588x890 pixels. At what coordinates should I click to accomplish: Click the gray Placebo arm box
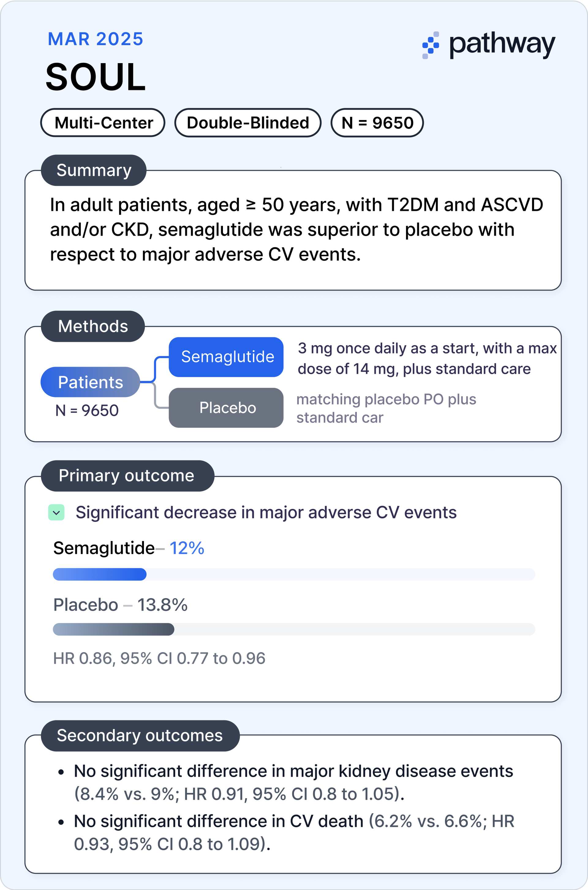pyautogui.click(x=226, y=408)
